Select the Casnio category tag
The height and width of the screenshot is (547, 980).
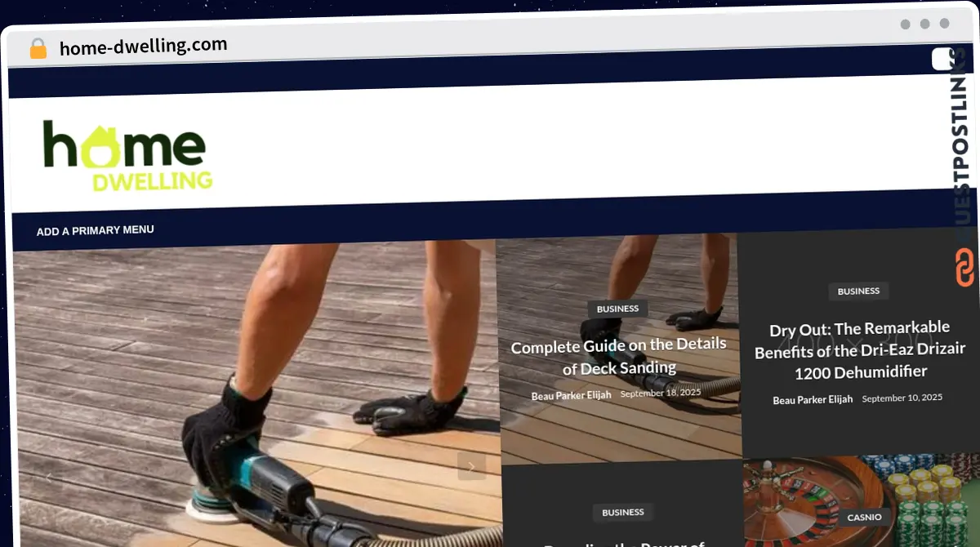tap(864, 517)
